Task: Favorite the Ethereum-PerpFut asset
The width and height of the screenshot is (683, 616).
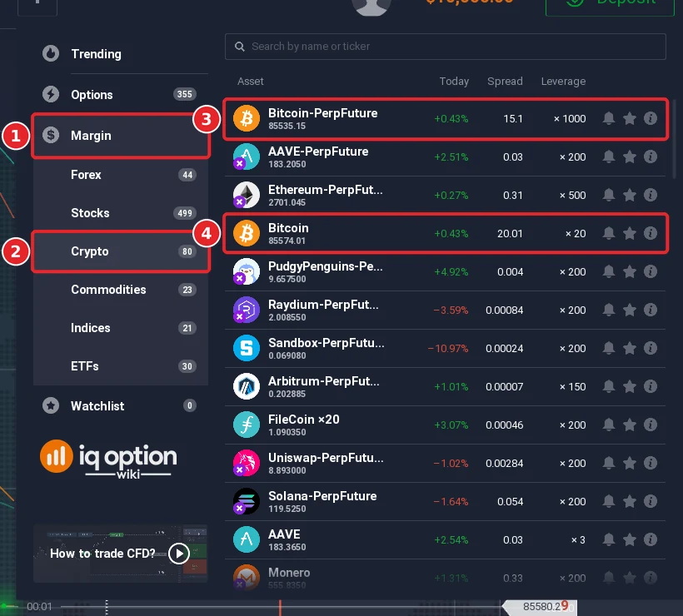Action: point(630,195)
